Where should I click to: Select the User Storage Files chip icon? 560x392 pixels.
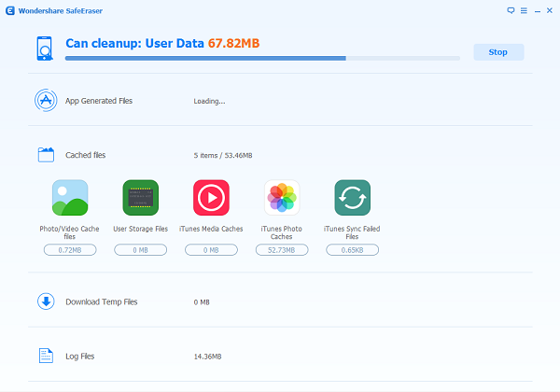point(140,198)
